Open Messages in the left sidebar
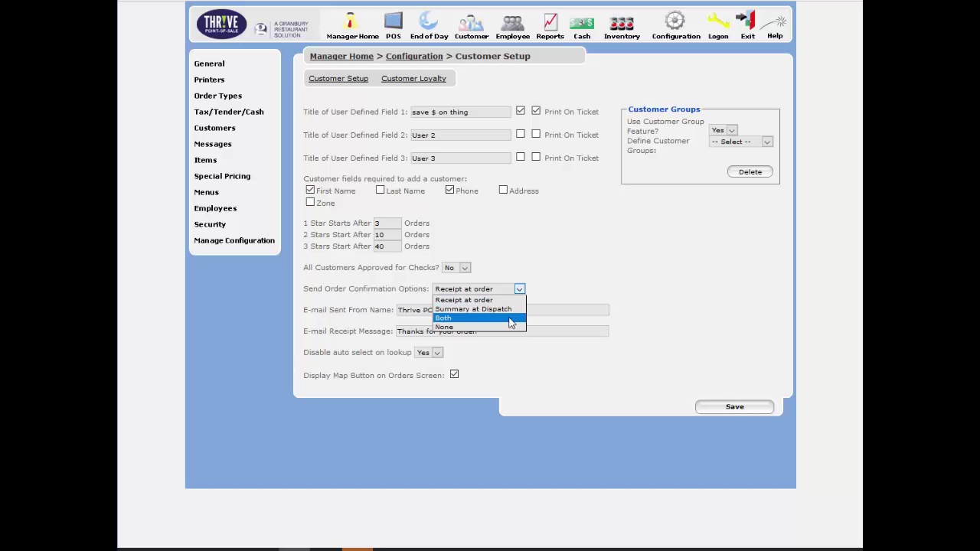980x551 pixels. tap(213, 144)
